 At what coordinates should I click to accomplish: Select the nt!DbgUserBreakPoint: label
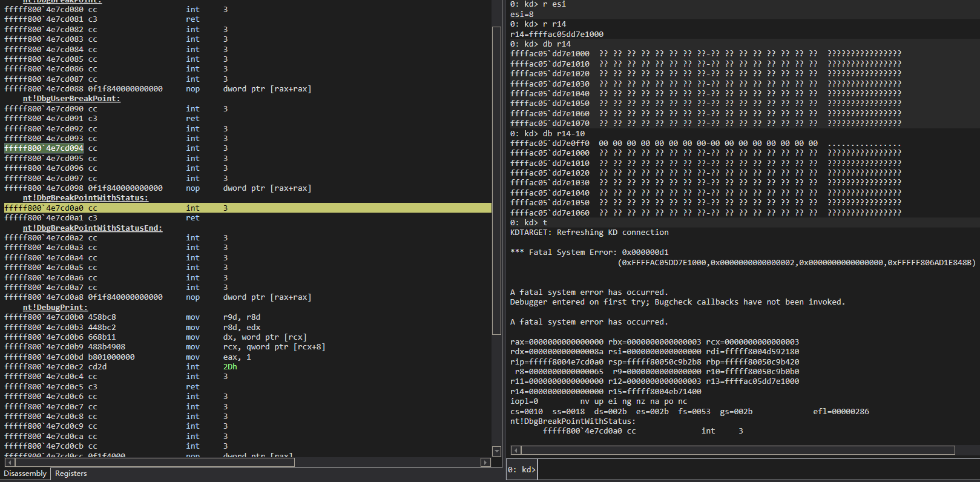tap(71, 99)
